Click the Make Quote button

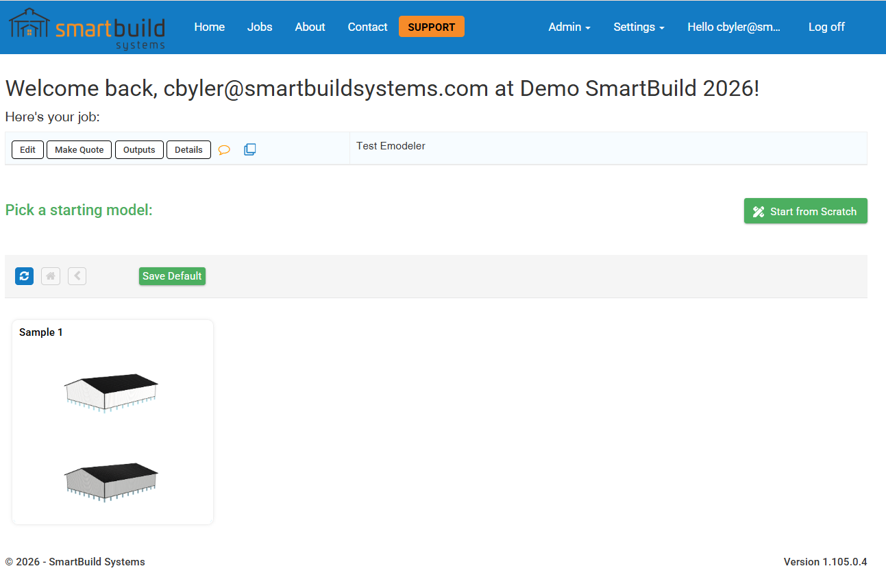tap(79, 149)
